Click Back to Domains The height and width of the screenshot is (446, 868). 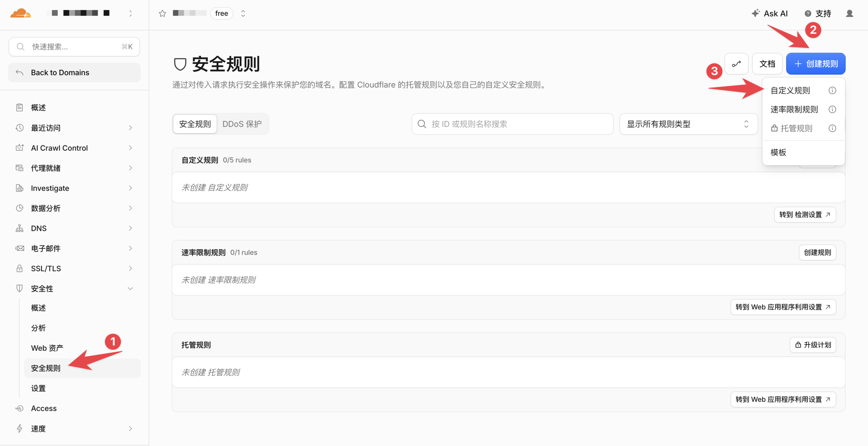pyautogui.click(x=74, y=73)
